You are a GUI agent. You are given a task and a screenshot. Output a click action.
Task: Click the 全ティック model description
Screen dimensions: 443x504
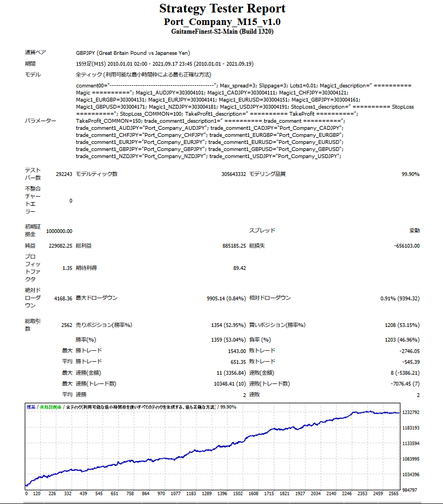143,74
